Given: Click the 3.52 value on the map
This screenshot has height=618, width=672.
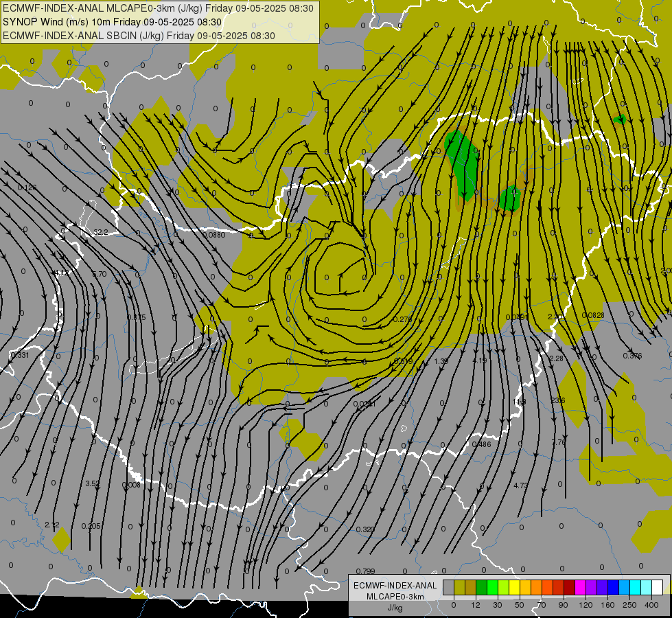Looking at the screenshot, I should click(x=93, y=483).
